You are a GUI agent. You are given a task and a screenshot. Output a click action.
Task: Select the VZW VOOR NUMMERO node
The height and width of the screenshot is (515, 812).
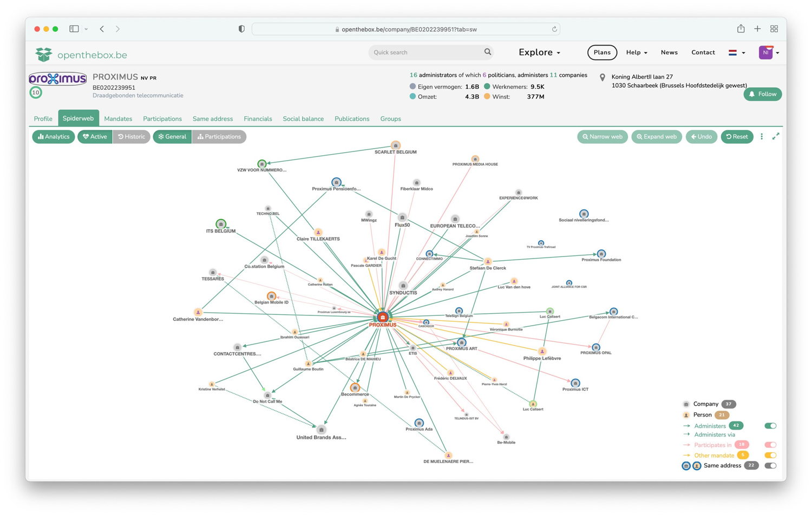tap(262, 164)
